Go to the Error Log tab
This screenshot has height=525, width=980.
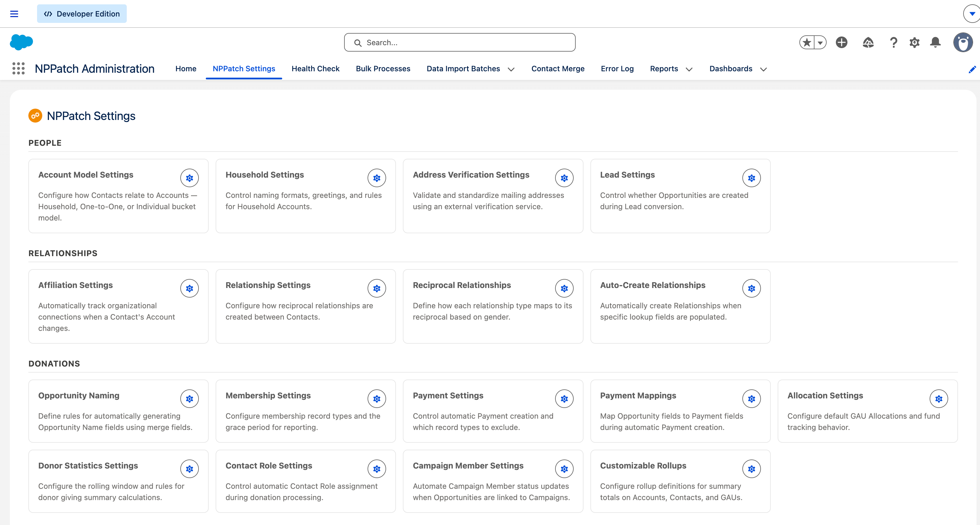[x=617, y=69]
